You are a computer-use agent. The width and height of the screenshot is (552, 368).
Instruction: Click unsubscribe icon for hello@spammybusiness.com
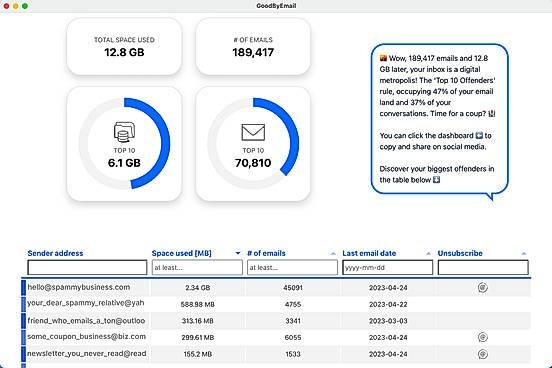[x=483, y=287]
